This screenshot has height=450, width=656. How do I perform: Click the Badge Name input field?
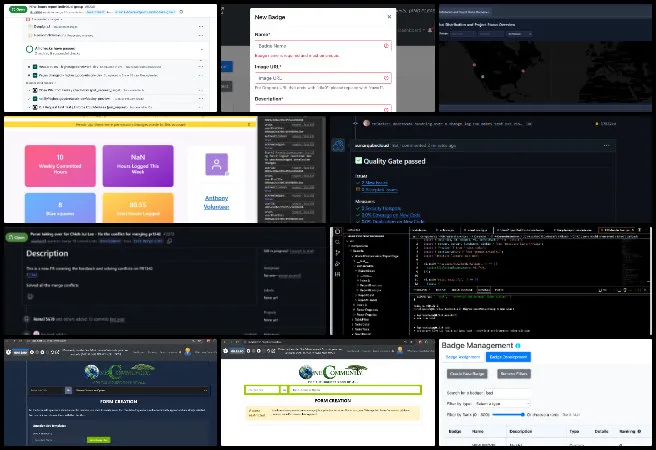click(x=323, y=46)
